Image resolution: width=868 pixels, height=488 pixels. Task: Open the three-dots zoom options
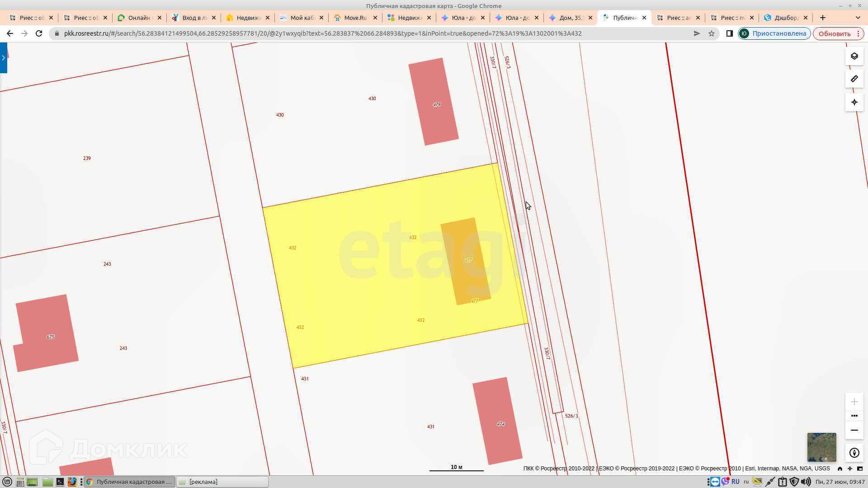tap(854, 416)
